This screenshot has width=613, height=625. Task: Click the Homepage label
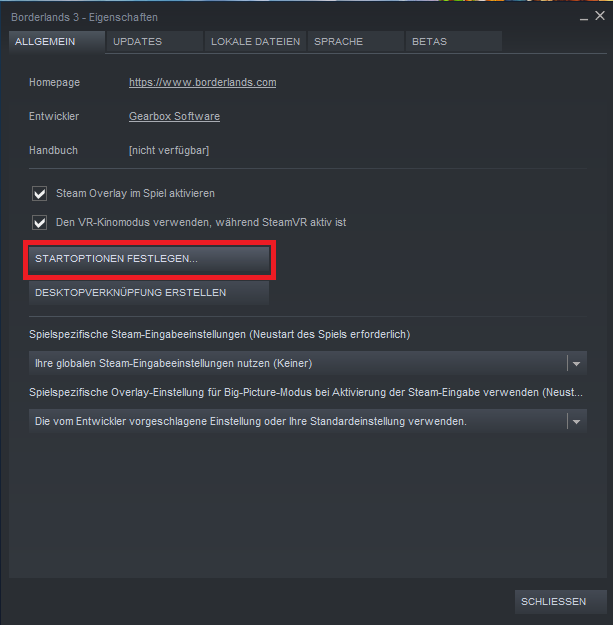tap(55, 83)
